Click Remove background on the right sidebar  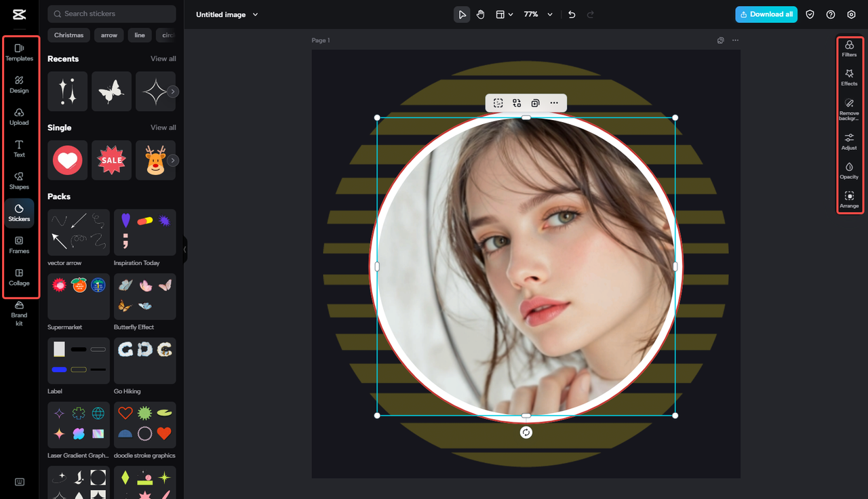click(849, 107)
